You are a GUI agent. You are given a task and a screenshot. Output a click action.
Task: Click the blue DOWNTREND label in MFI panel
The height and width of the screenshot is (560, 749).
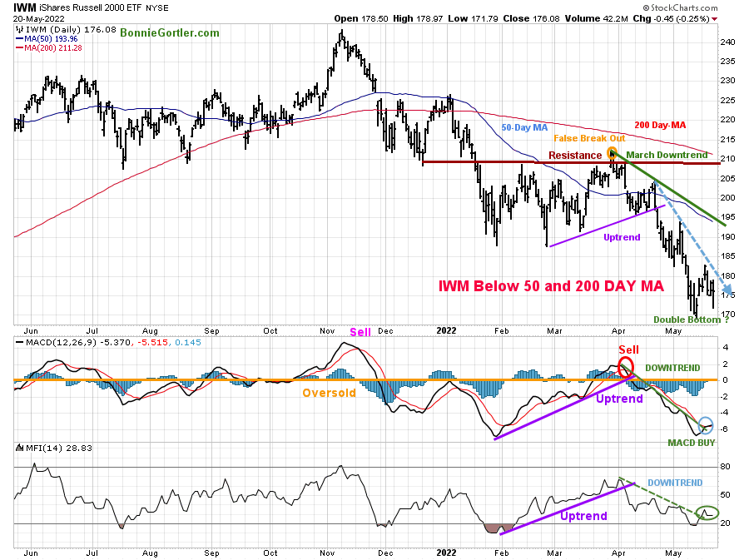(x=675, y=483)
